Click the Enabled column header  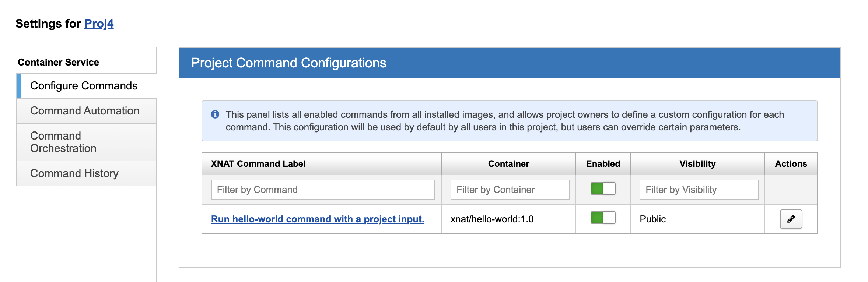coord(603,164)
